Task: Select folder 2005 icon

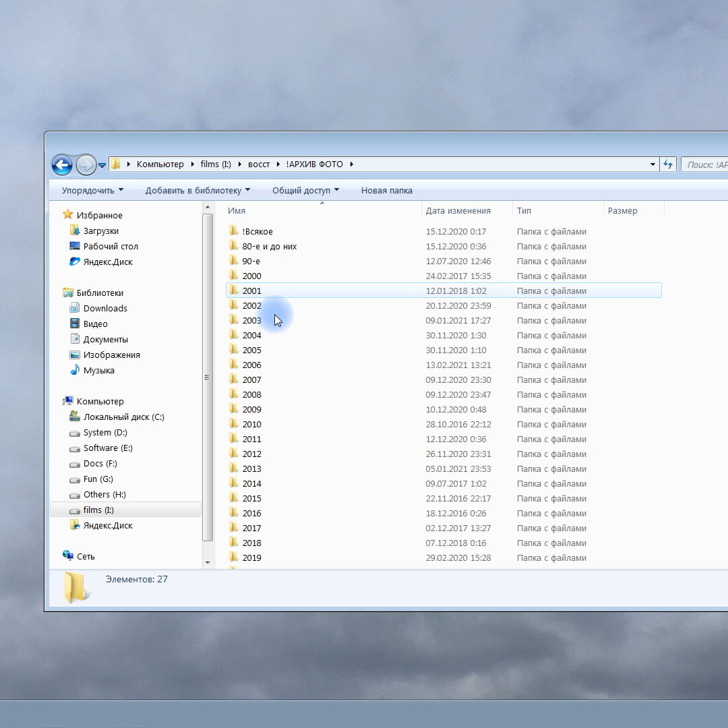Action: coord(234,350)
